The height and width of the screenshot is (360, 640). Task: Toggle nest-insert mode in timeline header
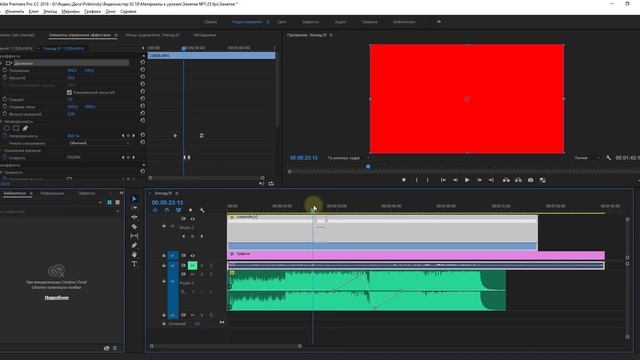point(155,210)
